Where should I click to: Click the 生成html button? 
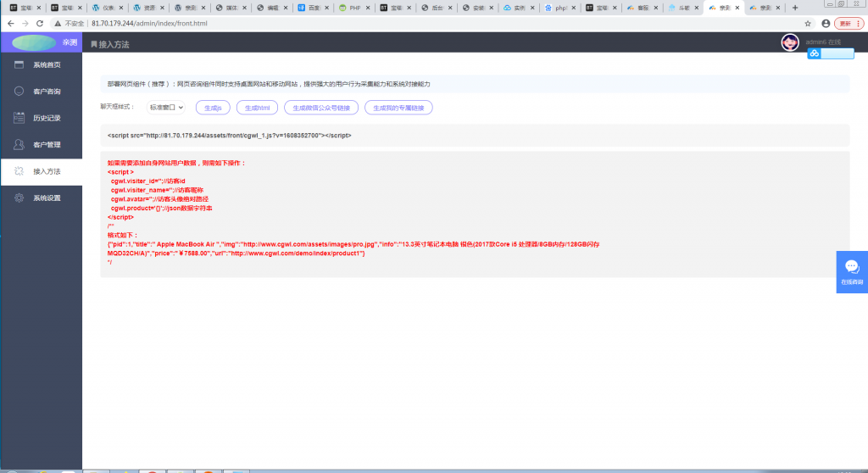257,108
